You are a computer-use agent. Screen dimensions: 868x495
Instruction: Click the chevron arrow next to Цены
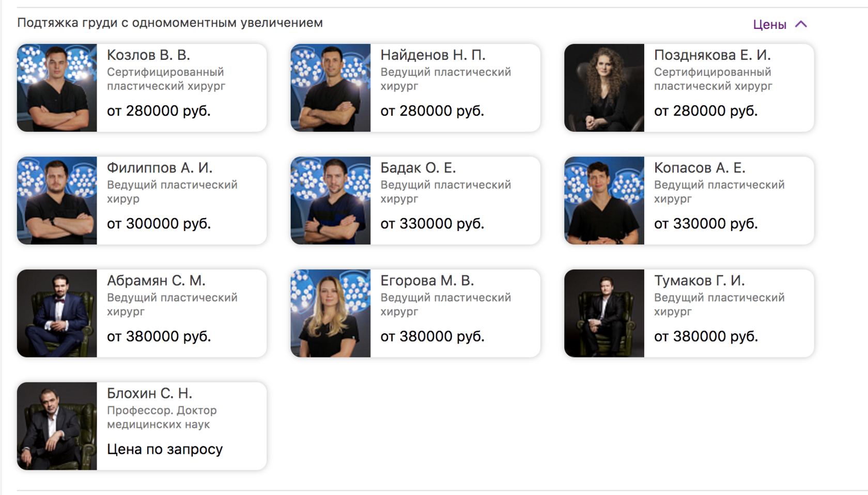point(801,24)
